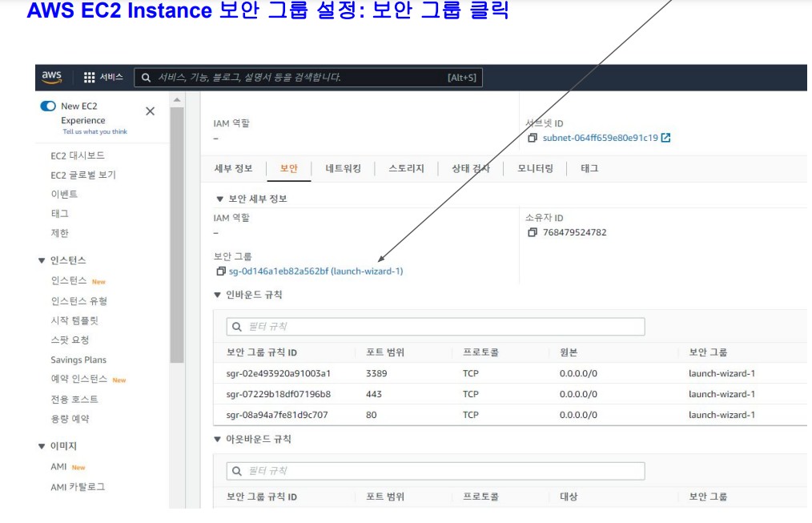Switch to the 세부 정보 tab
The width and height of the screenshot is (812, 523).
[234, 168]
